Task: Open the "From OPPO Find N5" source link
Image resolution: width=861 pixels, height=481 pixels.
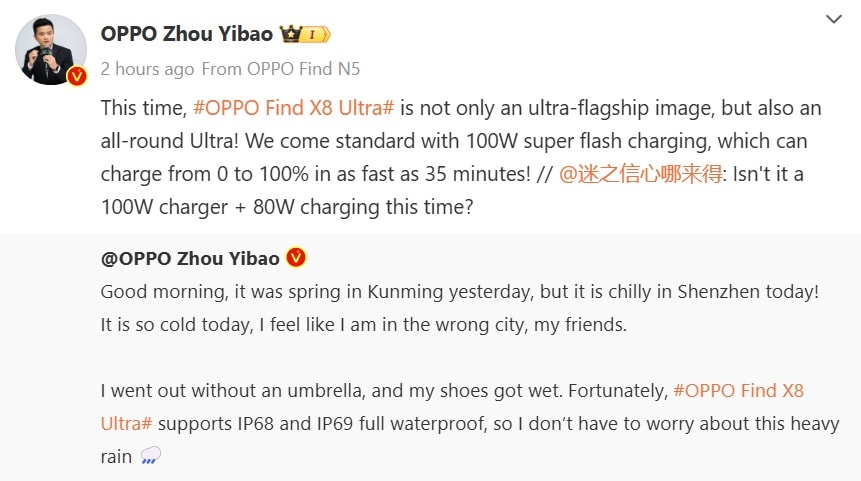Action: 281,69
